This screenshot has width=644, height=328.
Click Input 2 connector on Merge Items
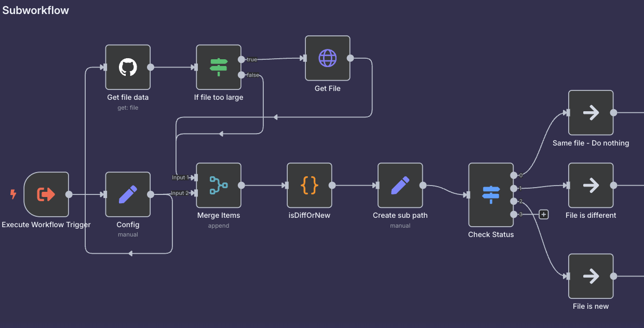(x=196, y=193)
